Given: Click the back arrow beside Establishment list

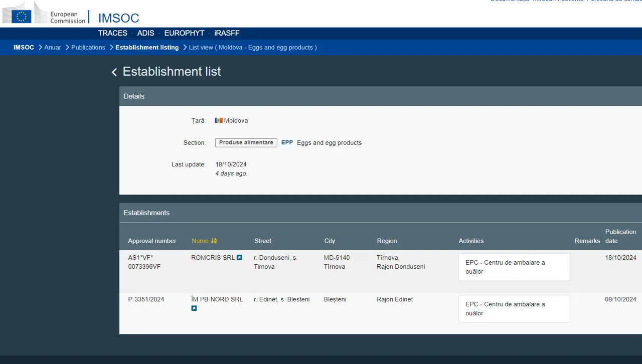Looking at the screenshot, I should tap(114, 72).
